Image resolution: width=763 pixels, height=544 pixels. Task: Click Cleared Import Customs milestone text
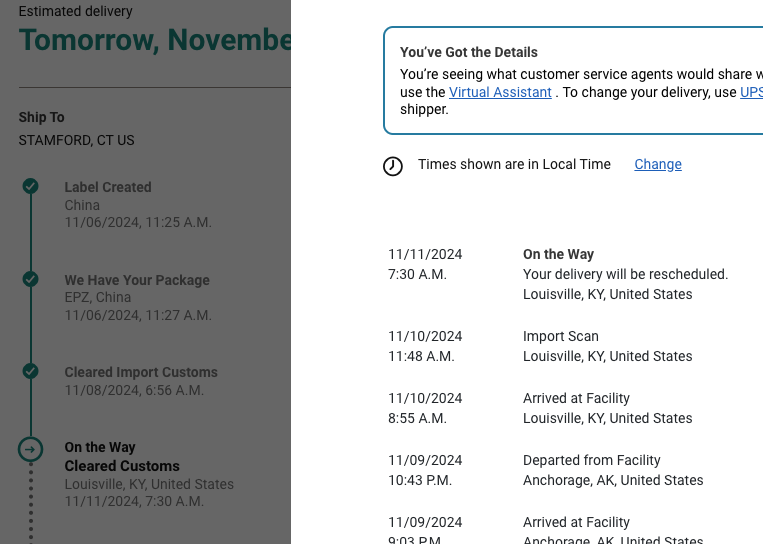click(141, 372)
